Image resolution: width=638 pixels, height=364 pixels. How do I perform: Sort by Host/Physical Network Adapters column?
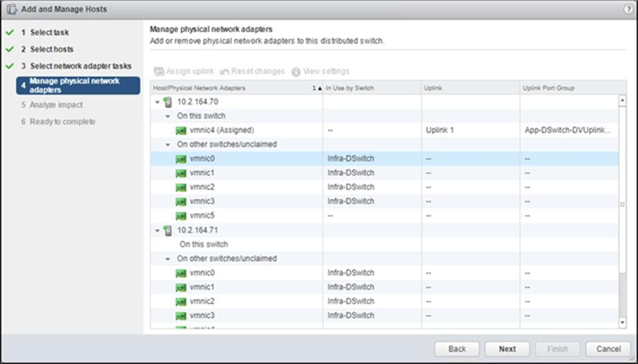coord(236,88)
